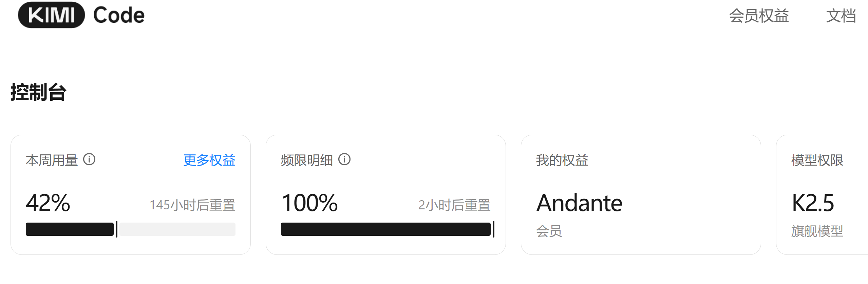Click the KIMI logo badge

[x=51, y=15]
